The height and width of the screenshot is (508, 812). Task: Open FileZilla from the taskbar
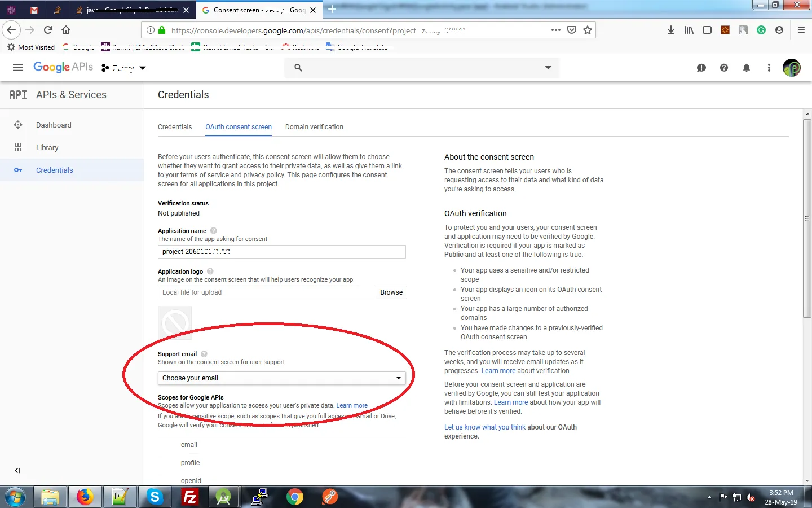coord(190,497)
